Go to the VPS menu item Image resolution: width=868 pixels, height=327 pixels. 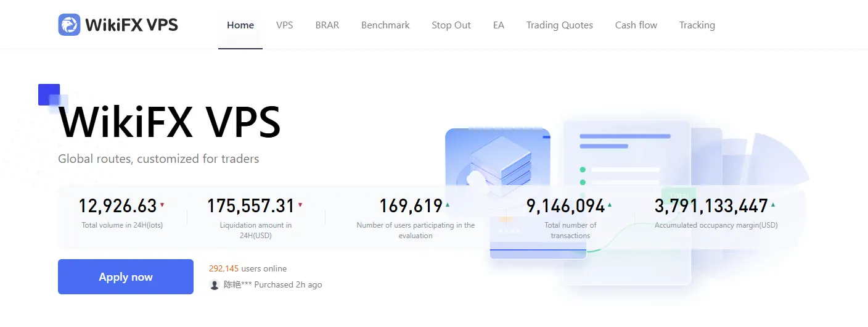[x=284, y=25]
